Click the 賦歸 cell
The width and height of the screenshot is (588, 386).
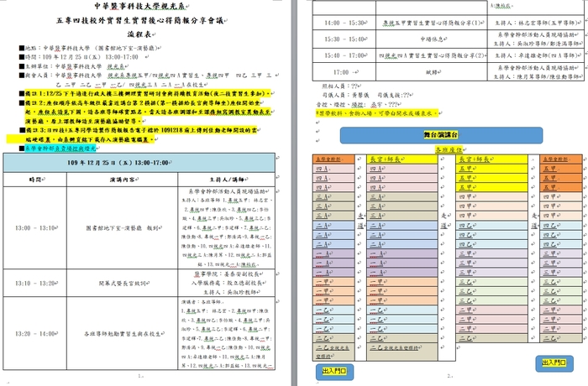(x=431, y=72)
